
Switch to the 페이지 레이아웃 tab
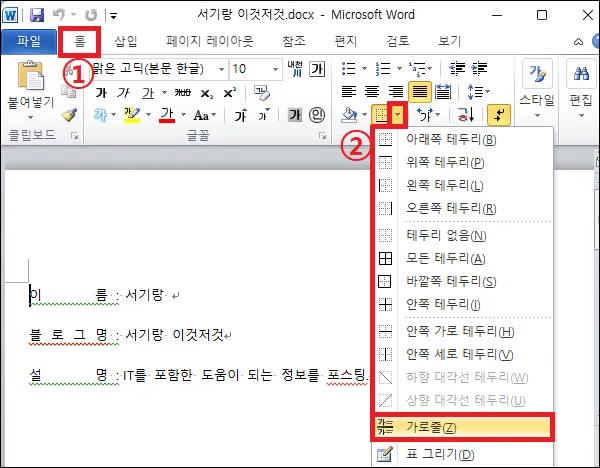(210, 41)
